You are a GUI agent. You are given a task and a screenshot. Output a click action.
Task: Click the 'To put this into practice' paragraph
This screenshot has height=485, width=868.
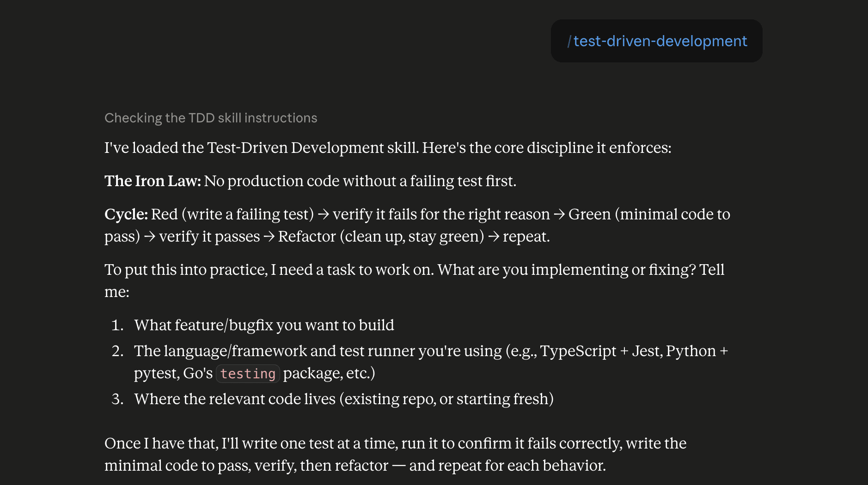(414, 281)
